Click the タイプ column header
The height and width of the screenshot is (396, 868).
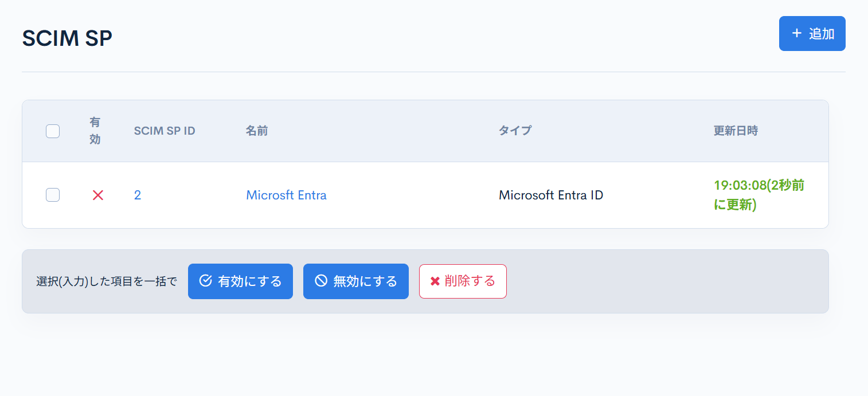(x=515, y=131)
